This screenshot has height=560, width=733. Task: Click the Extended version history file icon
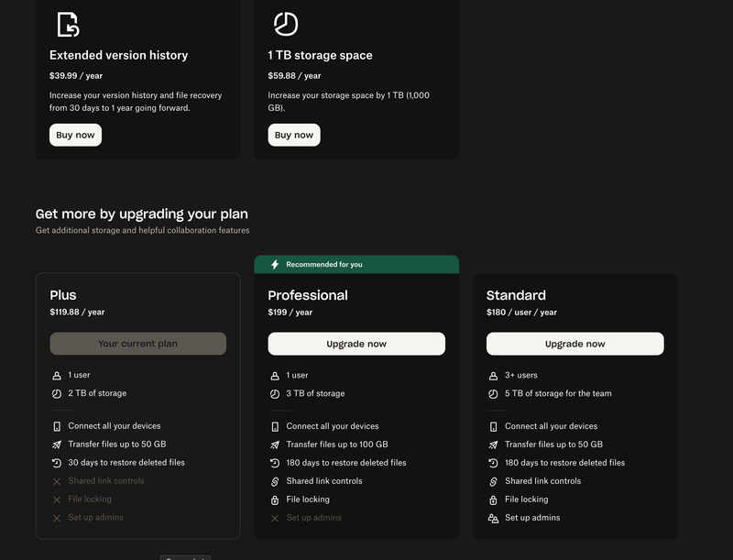click(67, 24)
